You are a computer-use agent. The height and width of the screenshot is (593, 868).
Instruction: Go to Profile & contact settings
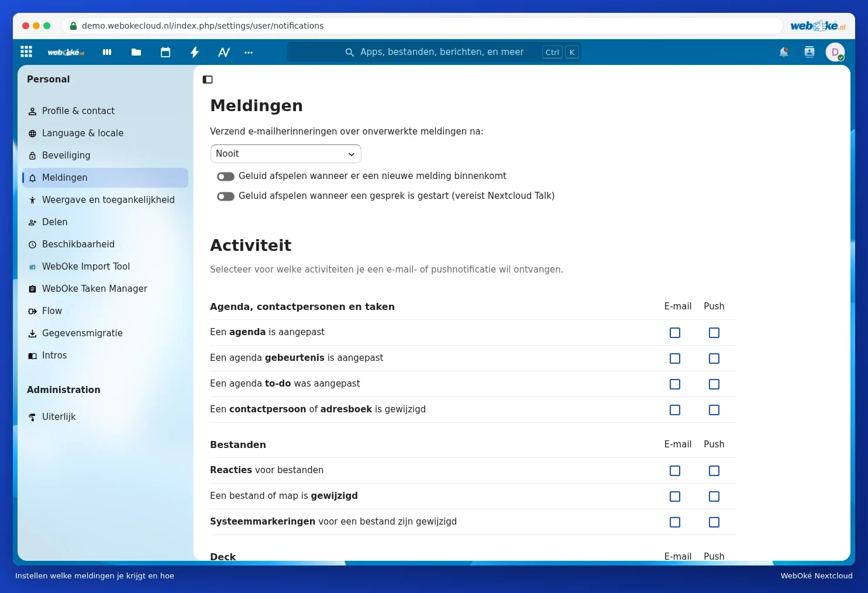pos(105,111)
